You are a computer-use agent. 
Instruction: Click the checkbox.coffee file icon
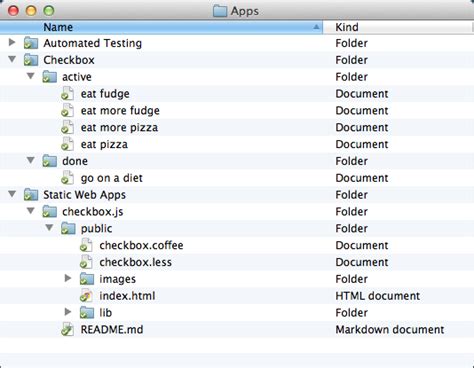tap(86, 245)
